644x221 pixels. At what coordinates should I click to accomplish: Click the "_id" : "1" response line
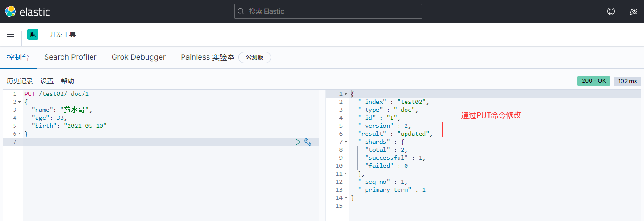click(x=379, y=118)
